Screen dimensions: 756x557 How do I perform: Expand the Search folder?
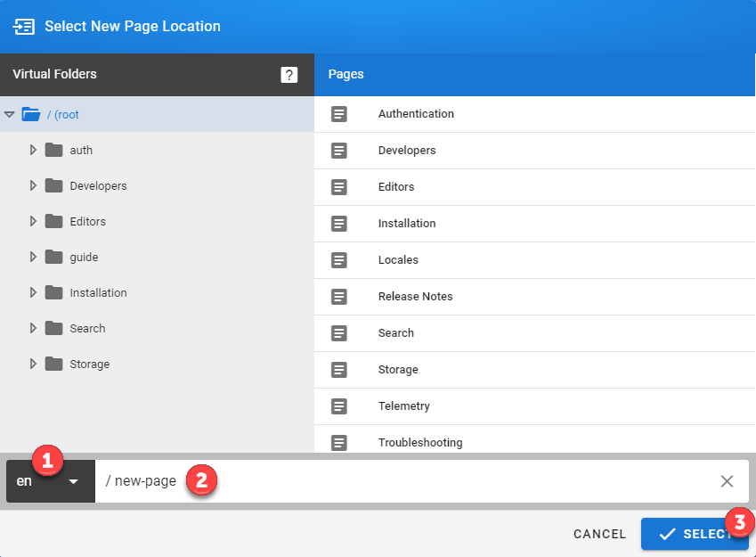tap(33, 328)
